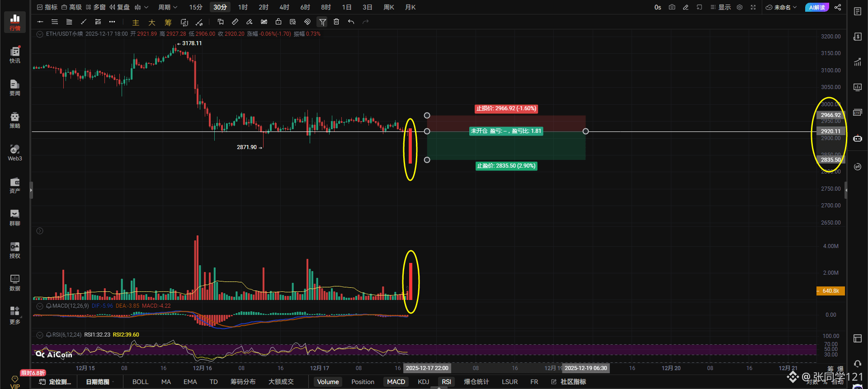Toggle the KDJ indicator
The width and height of the screenshot is (868, 389).
tap(424, 382)
